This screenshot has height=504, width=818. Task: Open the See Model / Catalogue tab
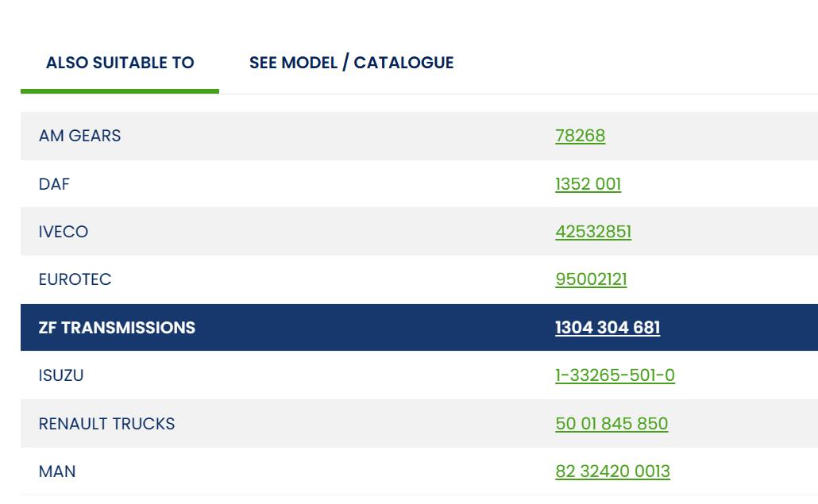(351, 63)
